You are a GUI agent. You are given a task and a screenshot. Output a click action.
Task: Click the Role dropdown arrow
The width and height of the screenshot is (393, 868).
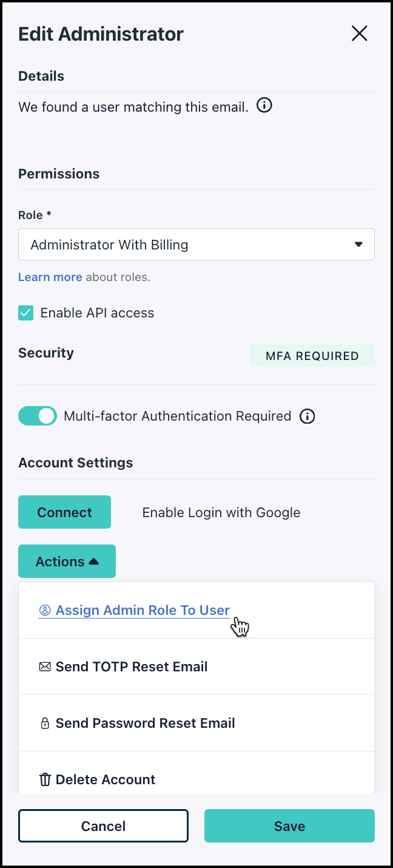[x=358, y=245]
